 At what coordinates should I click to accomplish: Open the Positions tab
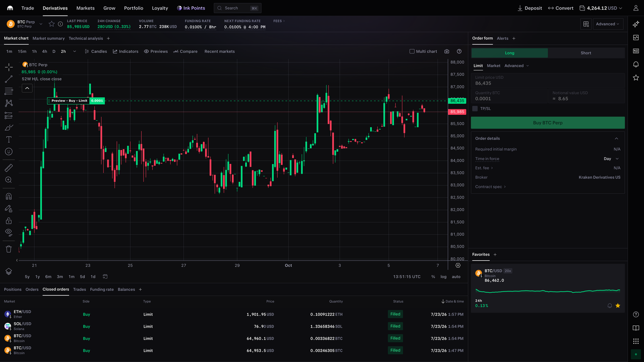(13, 290)
